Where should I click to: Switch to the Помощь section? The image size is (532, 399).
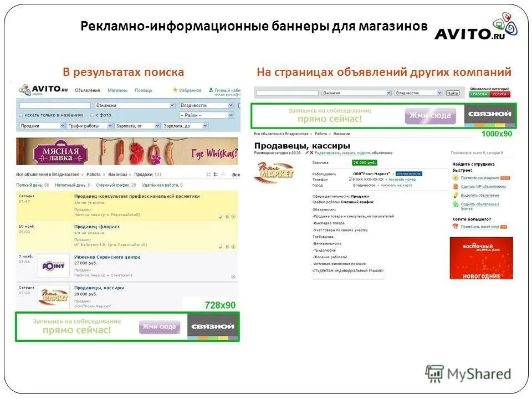144,90
